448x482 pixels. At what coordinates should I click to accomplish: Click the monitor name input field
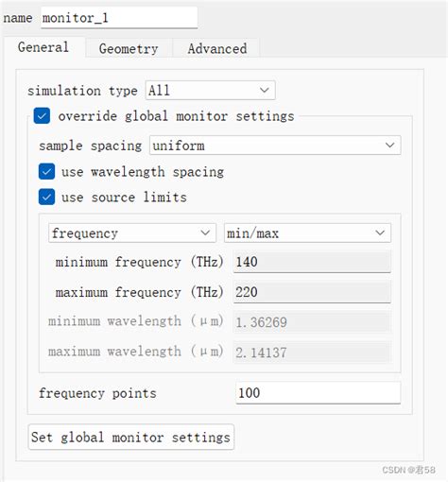(119, 18)
